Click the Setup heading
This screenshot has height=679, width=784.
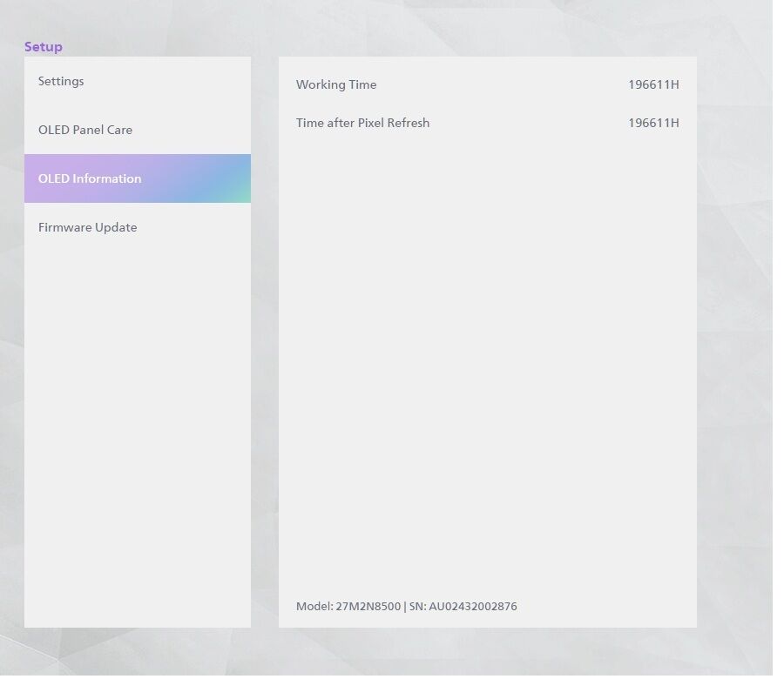pos(44,47)
